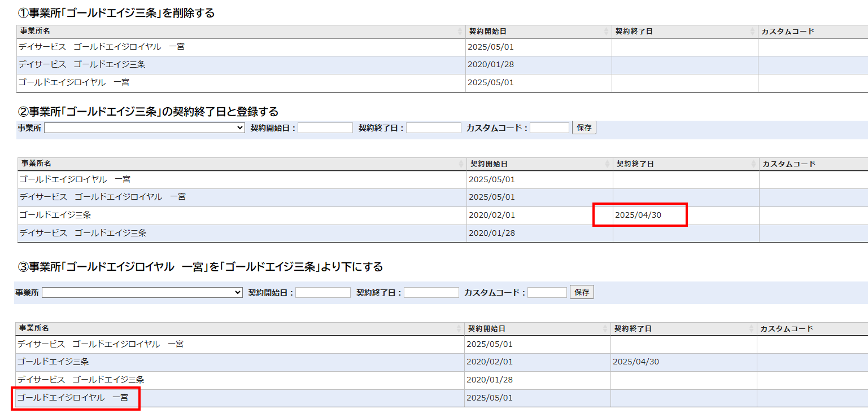This screenshot has width=868, height=418.
Task: Open the 事業所 dropdown in section ②
Action: (x=144, y=128)
